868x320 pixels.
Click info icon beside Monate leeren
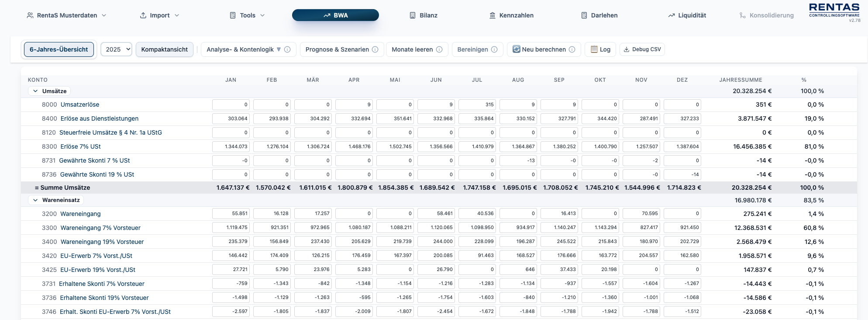[439, 49]
